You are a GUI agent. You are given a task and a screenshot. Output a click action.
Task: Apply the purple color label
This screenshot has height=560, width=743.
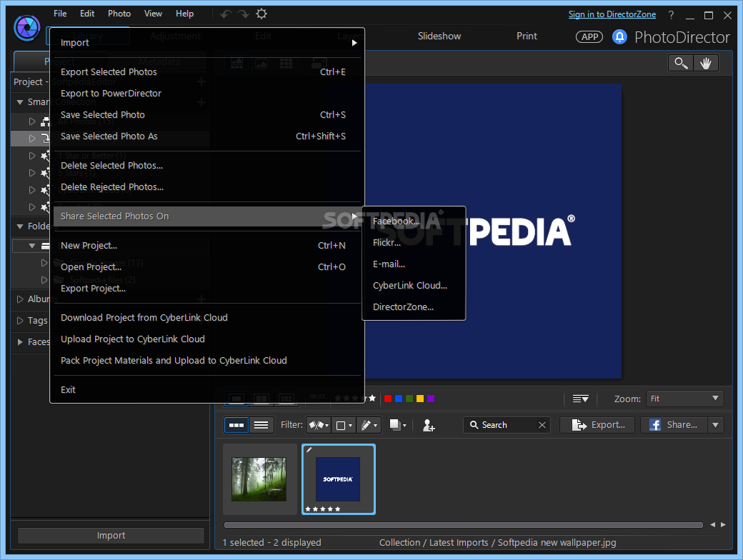(431, 399)
